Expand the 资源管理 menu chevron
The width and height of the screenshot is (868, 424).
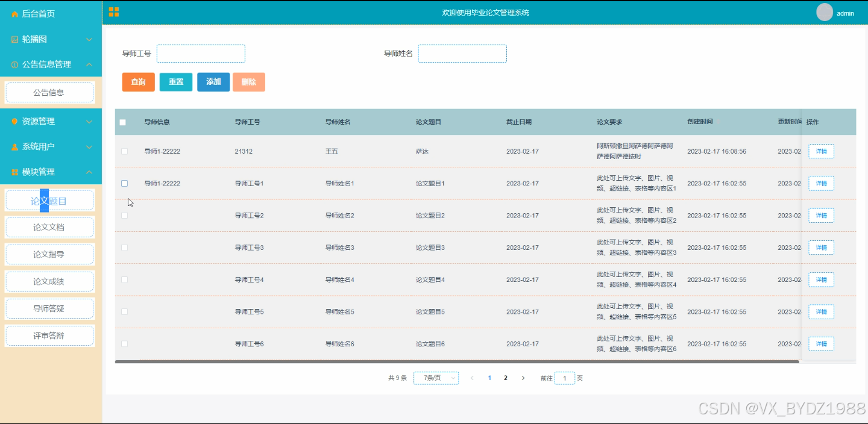(x=89, y=121)
